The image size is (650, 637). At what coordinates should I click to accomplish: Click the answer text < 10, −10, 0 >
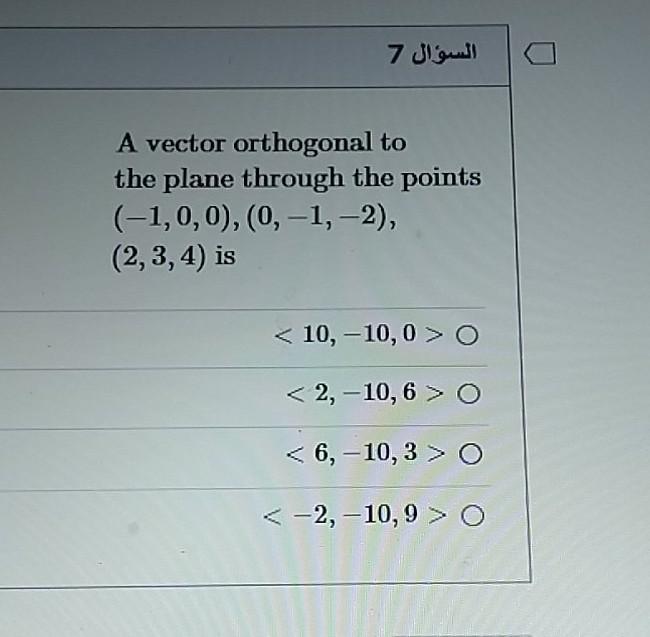tap(359, 334)
